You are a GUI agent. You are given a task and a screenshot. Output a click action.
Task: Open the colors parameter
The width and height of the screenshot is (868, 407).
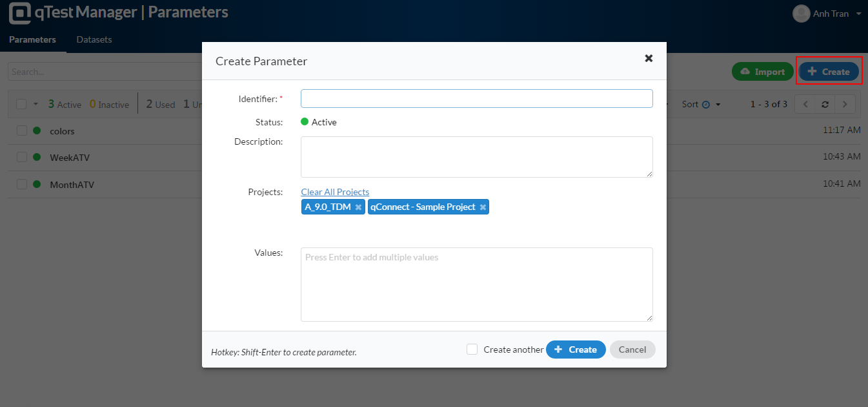pyautogui.click(x=62, y=131)
